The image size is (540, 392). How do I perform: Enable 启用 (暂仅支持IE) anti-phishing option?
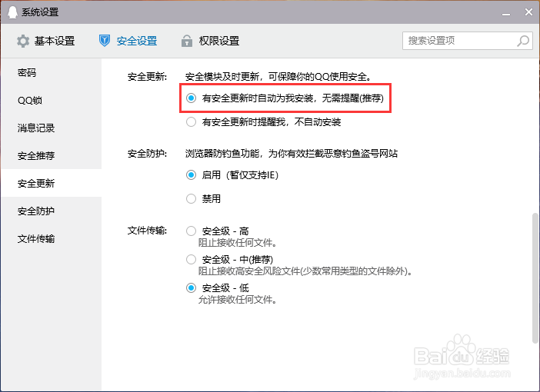pyautogui.click(x=191, y=174)
